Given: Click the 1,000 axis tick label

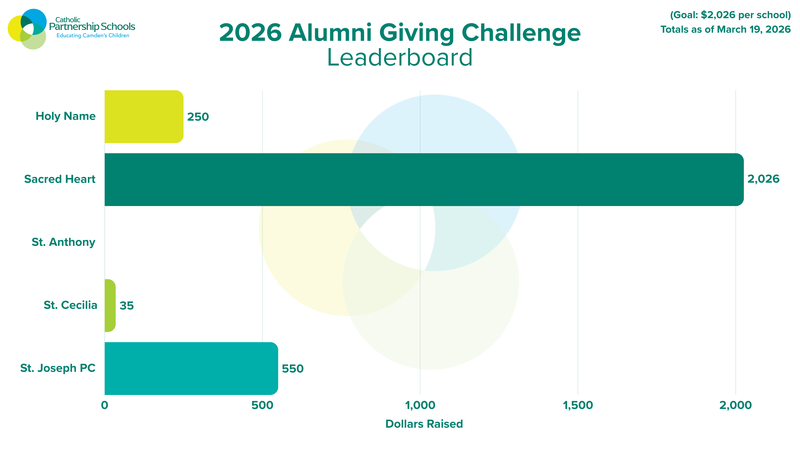Looking at the screenshot, I should [420, 405].
